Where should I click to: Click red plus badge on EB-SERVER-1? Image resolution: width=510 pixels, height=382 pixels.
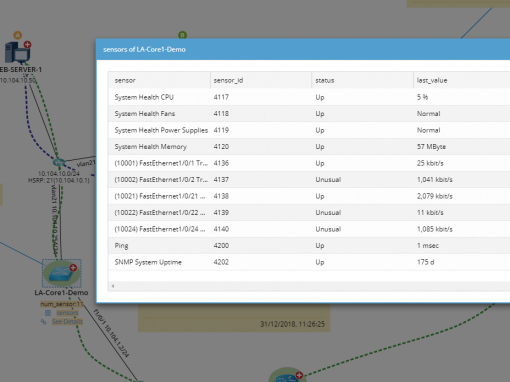click(x=27, y=44)
